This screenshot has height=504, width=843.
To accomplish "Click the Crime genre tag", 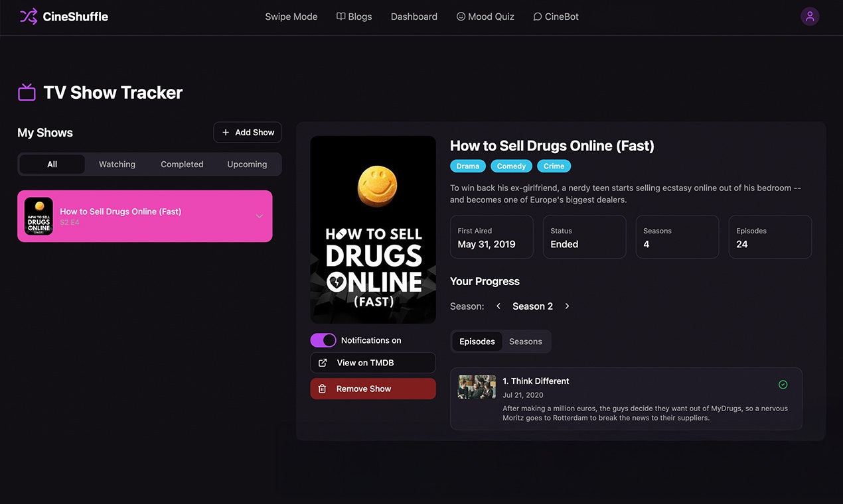I will pyautogui.click(x=554, y=166).
